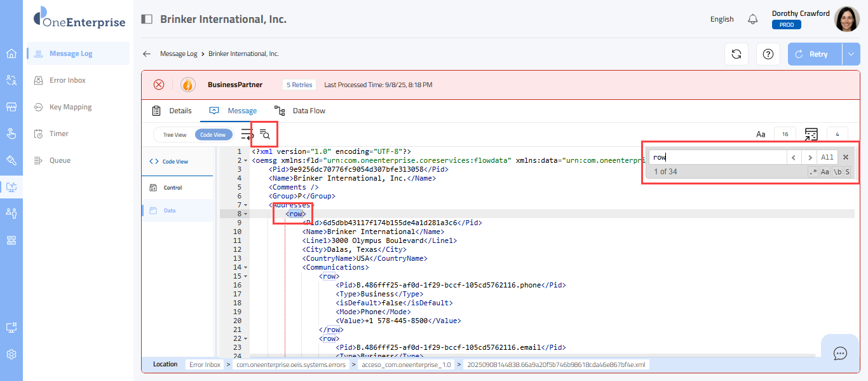Toggle case sensitive search option
The height and width of the screenshot is (381, 868).
click(x=825, y=172)
